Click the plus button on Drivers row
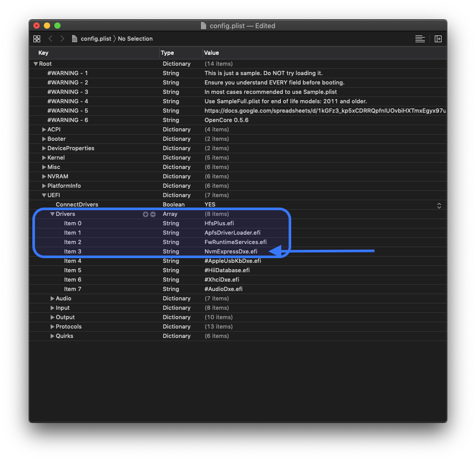 click(x=146, y=214)
